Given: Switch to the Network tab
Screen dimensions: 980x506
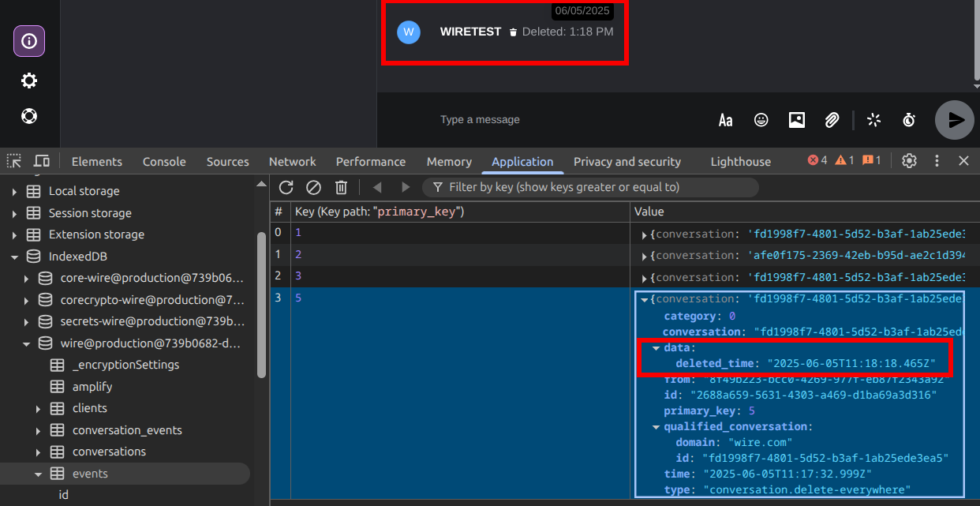Looking at the screenshot, I should click(x=292, y=161).
